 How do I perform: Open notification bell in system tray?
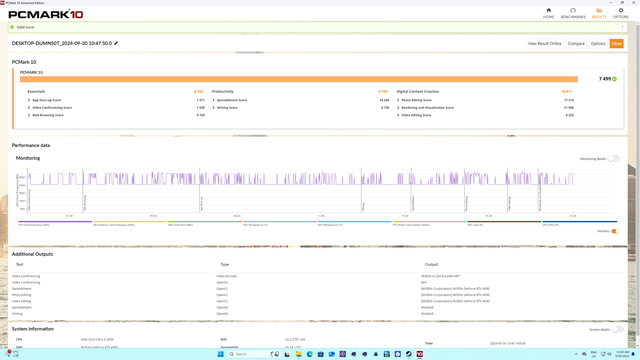click(x=633, y=354)
